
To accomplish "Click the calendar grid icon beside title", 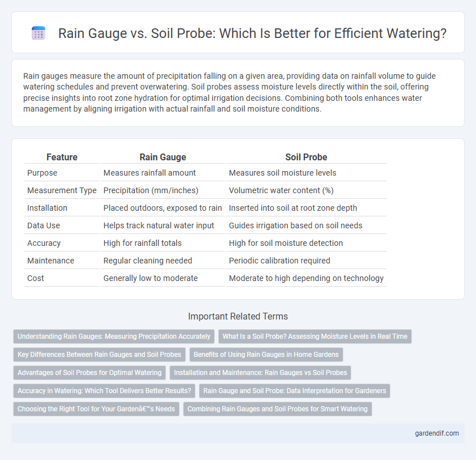I will pos(39,33).
